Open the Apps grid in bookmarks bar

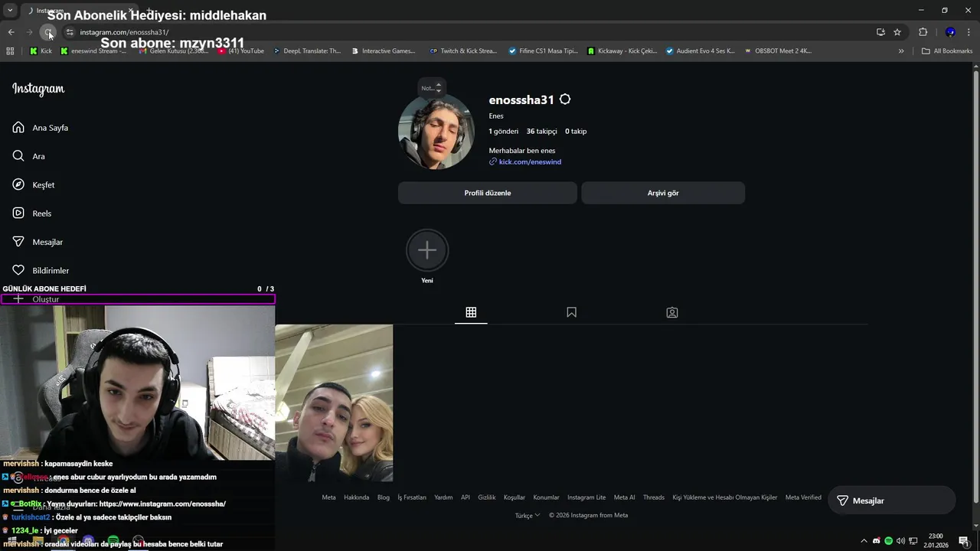click(10, 51)
